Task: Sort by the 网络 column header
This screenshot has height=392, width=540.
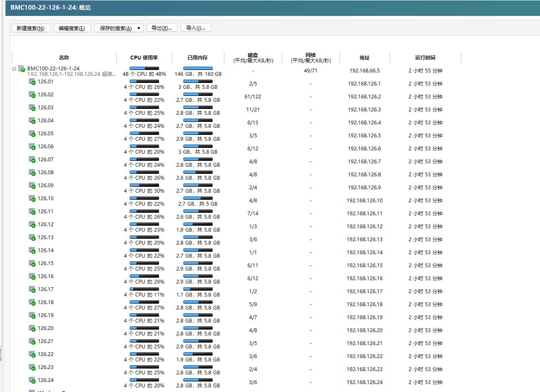Action: coord(311,58)
